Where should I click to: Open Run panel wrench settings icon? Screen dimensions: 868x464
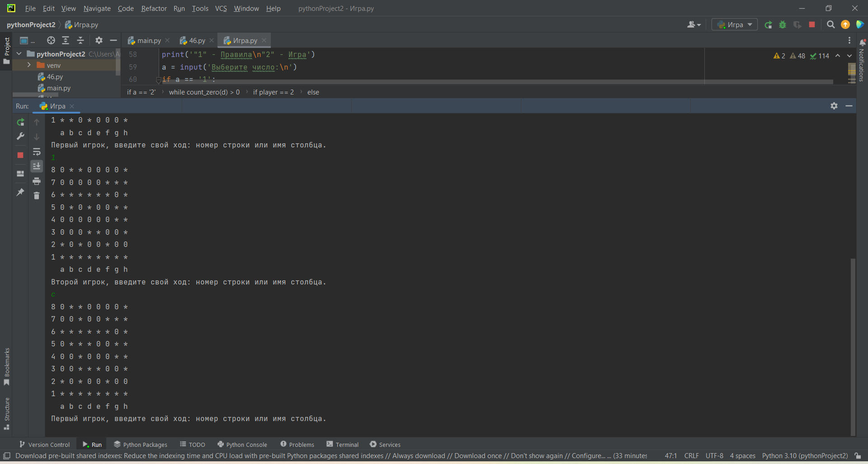pos(20,136)
